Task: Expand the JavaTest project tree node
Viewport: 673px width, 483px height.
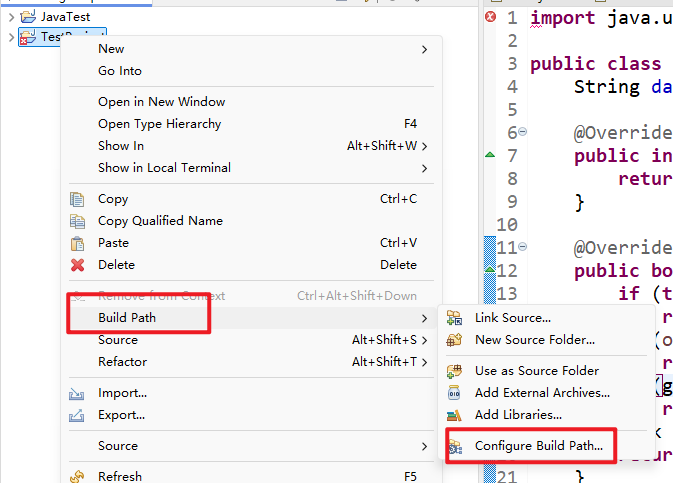Action: 11,17
